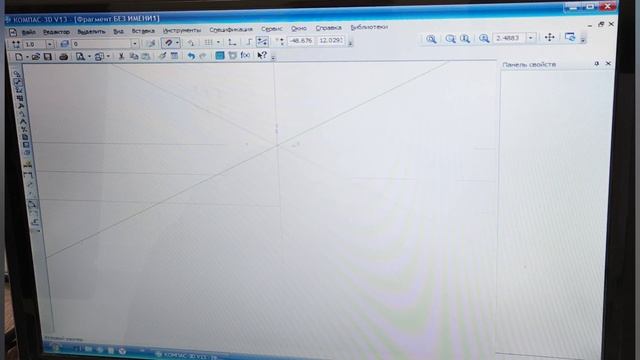Click the document manager icon
640x360 pixels.
99,57
